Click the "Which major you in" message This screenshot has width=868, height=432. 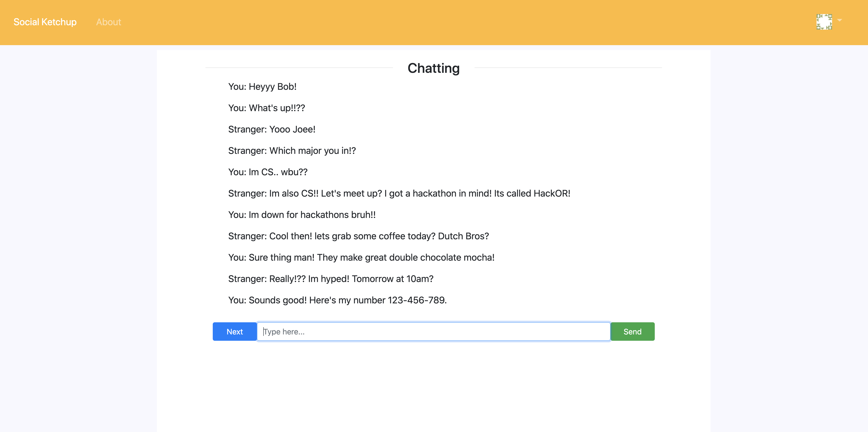[x=292, y=151]
